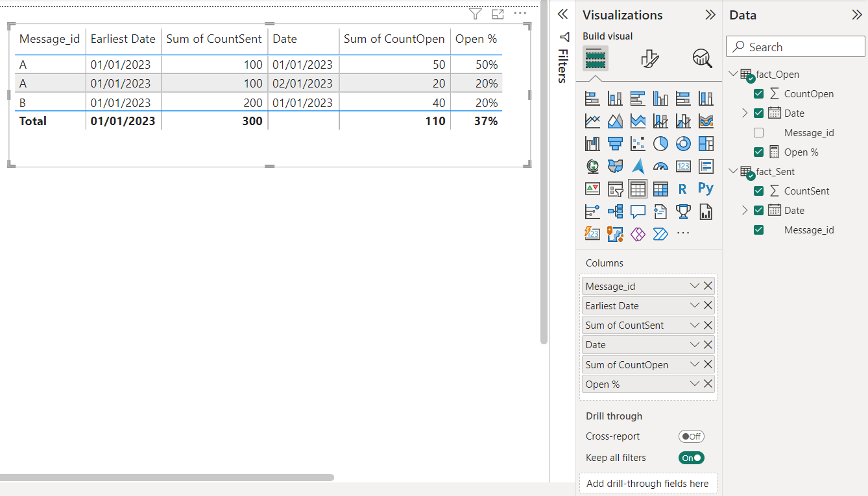Collapse the Visualizations pane
868x496 pixels.
click(710, 14)
